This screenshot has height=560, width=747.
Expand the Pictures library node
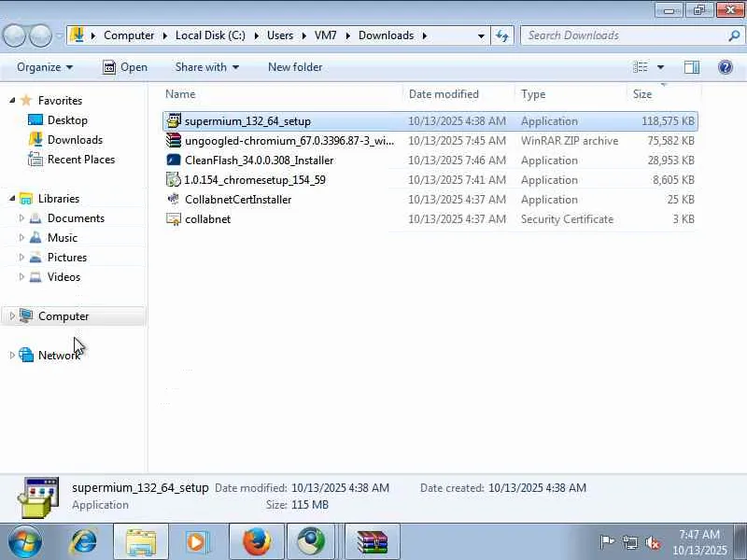[x=21, y=258]
